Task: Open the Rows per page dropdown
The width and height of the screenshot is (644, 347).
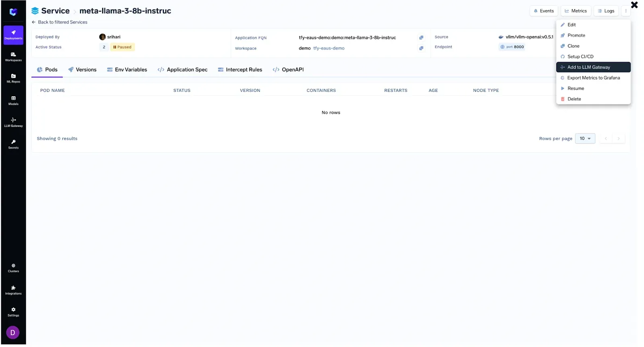Action: (585, 139)
